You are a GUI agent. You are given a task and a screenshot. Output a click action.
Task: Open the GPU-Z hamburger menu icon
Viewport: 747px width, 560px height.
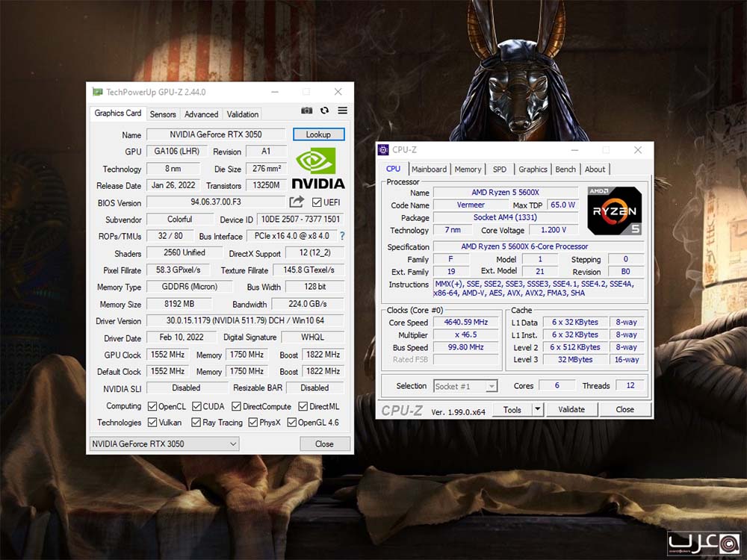(342, 111)
